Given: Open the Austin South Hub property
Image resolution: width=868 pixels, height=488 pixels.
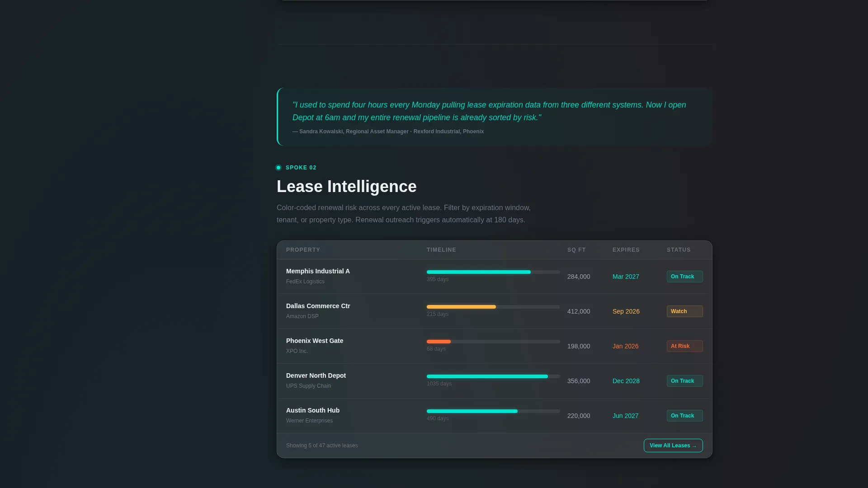Looking at the screenshot, I should coord(313,410).
